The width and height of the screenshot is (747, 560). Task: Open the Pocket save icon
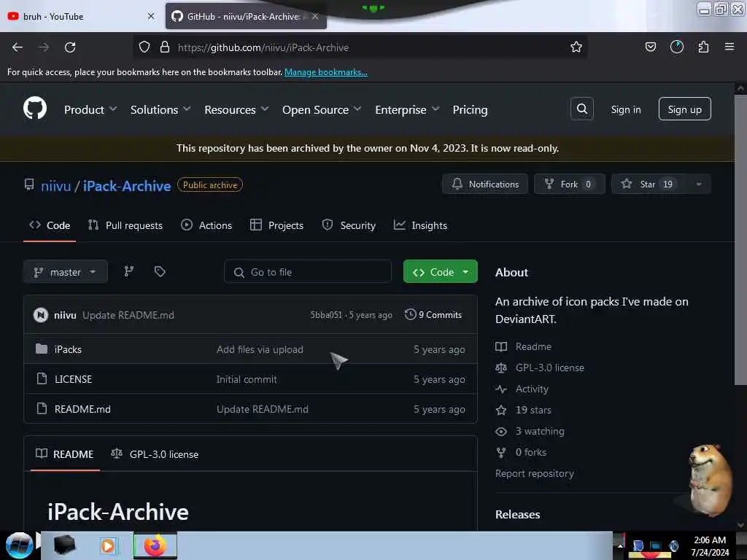pos(650,47)
